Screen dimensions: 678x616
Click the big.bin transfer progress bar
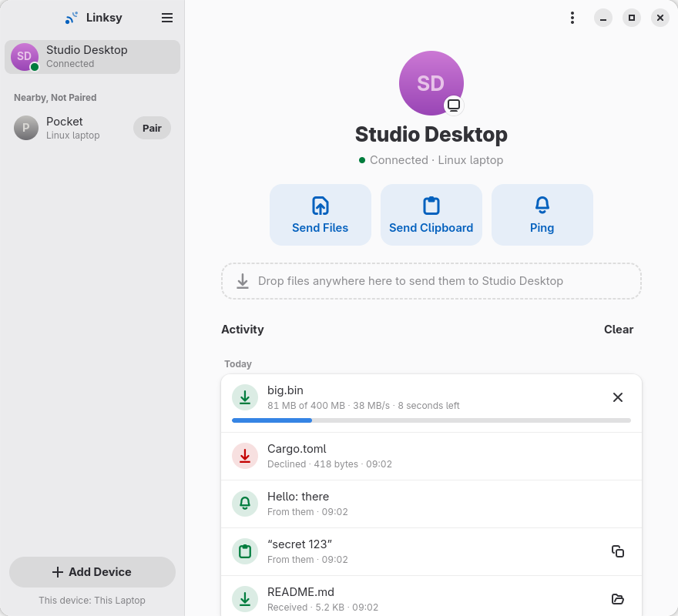[431, 420]
